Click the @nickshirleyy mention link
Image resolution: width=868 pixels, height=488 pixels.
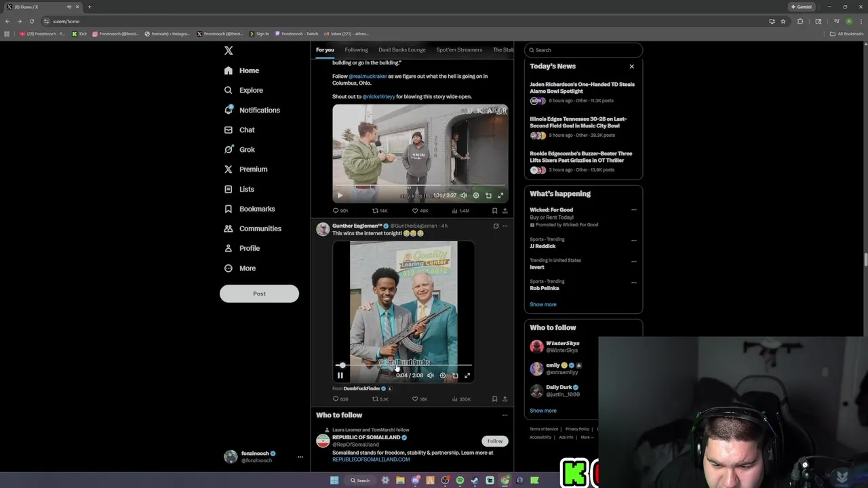378,96
